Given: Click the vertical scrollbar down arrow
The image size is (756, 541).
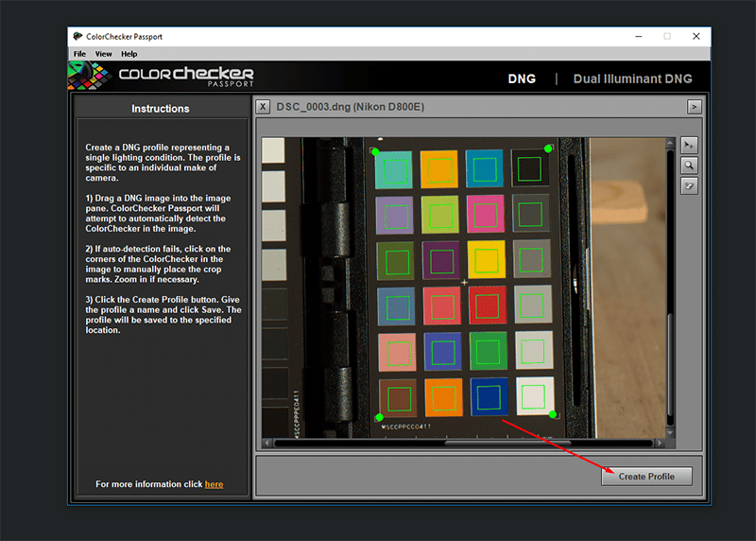Looking at the screenshot, I should point(670,433).
